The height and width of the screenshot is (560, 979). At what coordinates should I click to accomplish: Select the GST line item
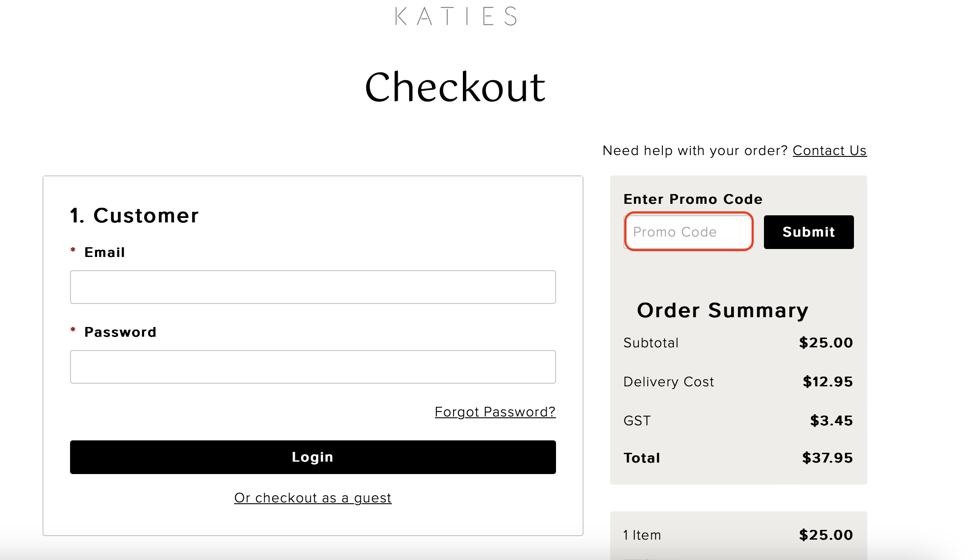click(637, 420)
